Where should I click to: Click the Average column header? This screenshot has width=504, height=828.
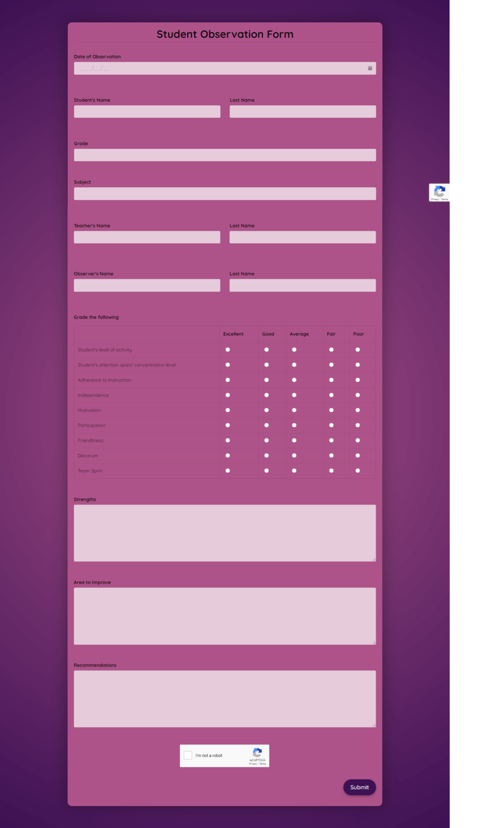point(299,334)
